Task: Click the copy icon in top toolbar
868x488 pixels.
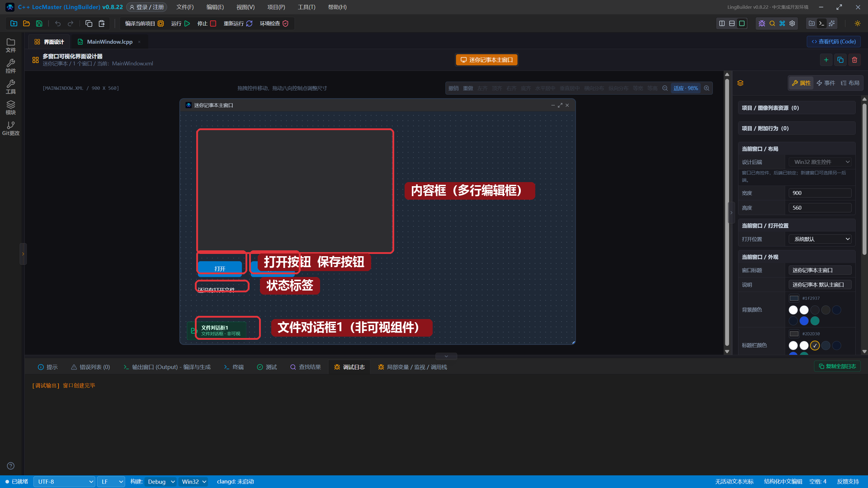Action: point(89,23)
